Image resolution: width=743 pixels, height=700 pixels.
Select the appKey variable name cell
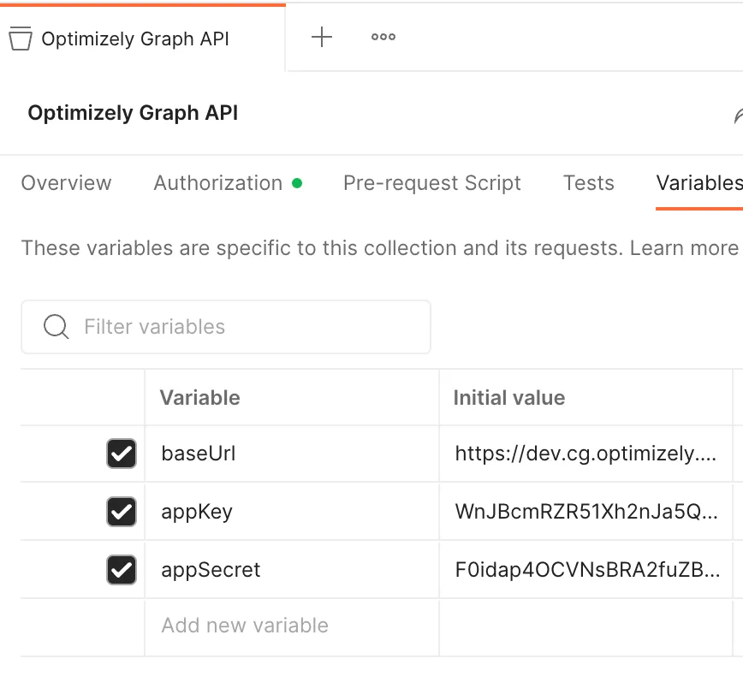[292, 512]
